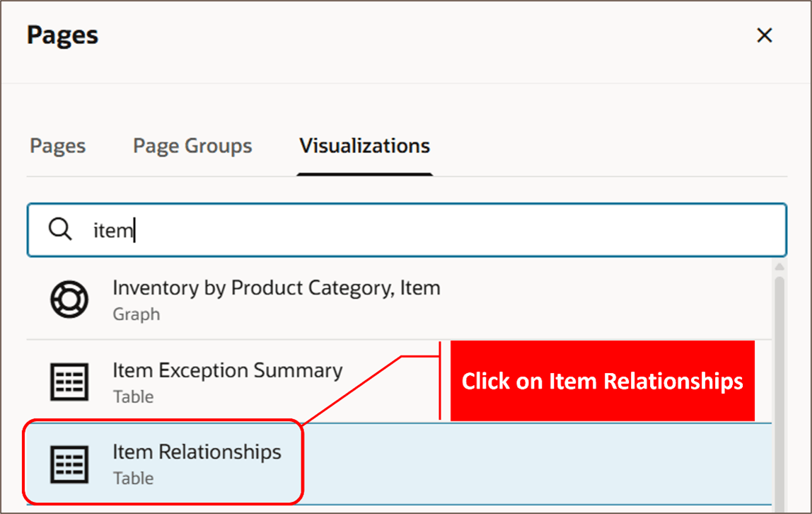Select Item Exception Summary visualization
The image size is (812, 514).
227,370
